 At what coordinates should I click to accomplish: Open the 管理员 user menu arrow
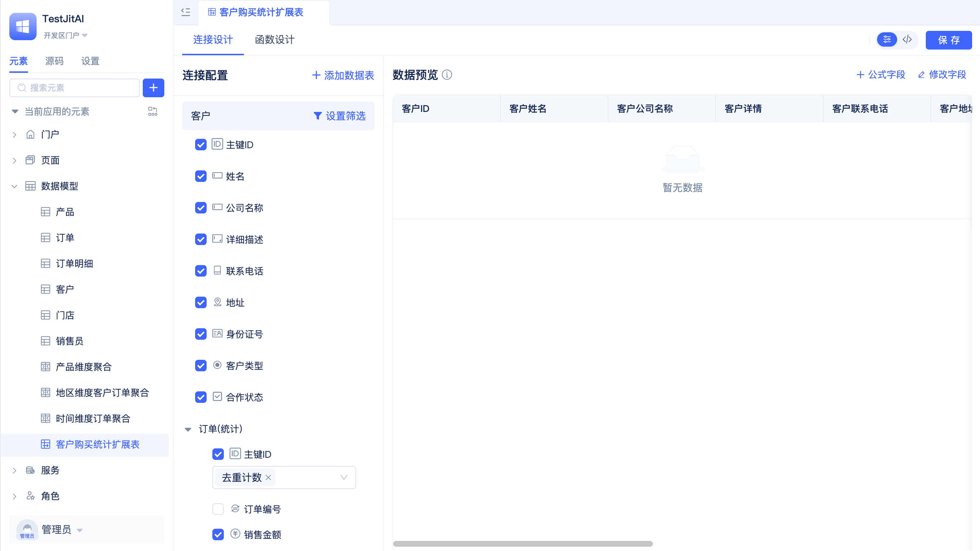click(80, 530)
